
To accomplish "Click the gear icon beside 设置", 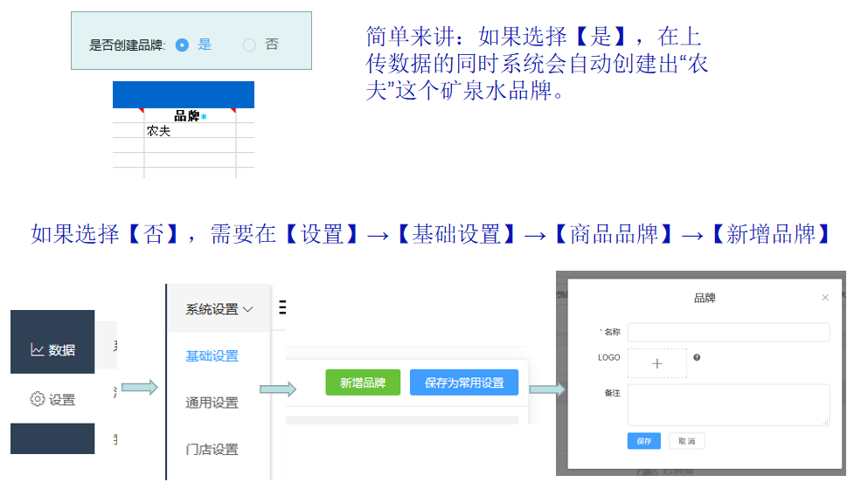I will point(37,399).
